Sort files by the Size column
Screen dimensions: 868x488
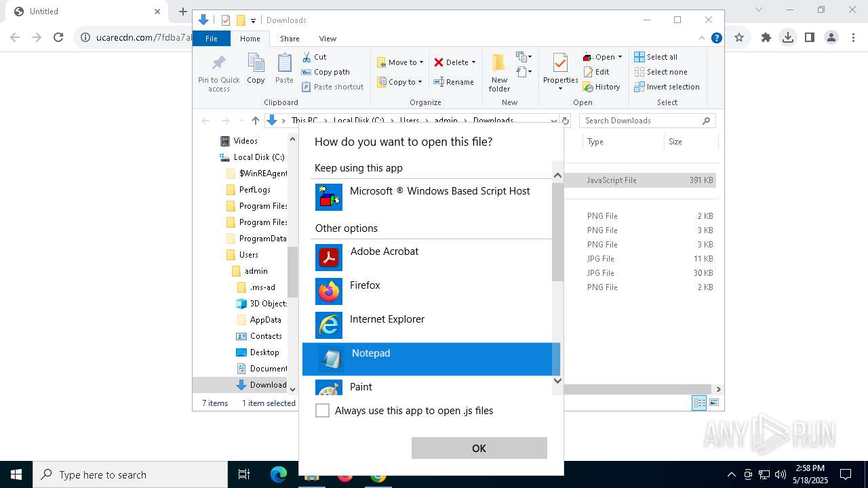pyautogui.click(x=690, y=142)
